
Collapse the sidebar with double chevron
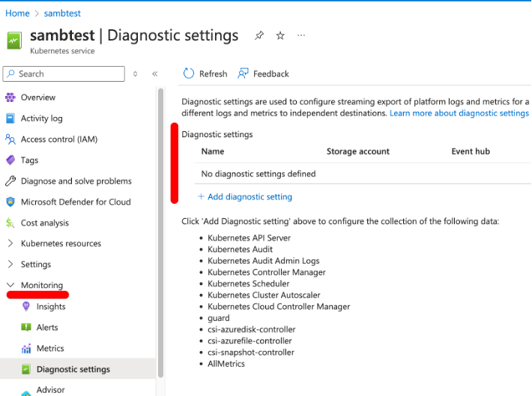click(154, 73)
